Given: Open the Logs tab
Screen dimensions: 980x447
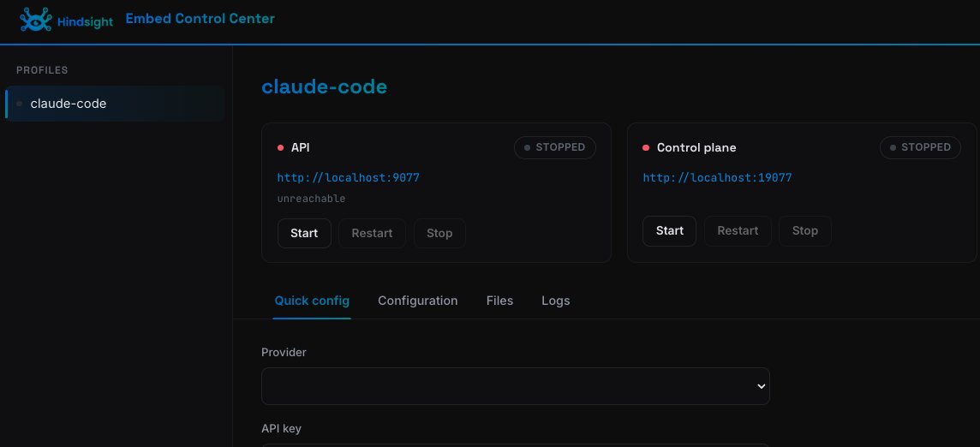Looking at the screenshot, I should (556, 301).
